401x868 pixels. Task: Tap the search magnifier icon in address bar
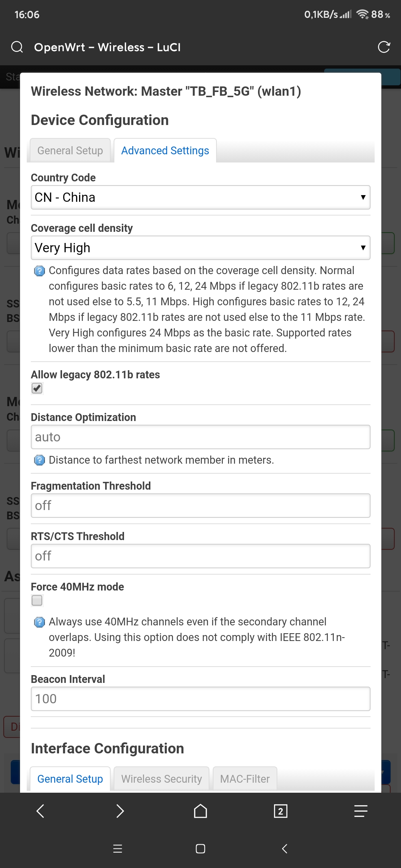17,47
